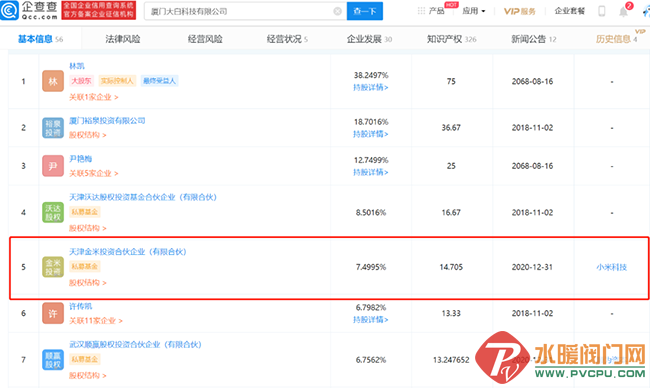This screenshot has height=388, width=650.
Task: Open the Qcc.com logo homepage
Action: pos(29,10)
